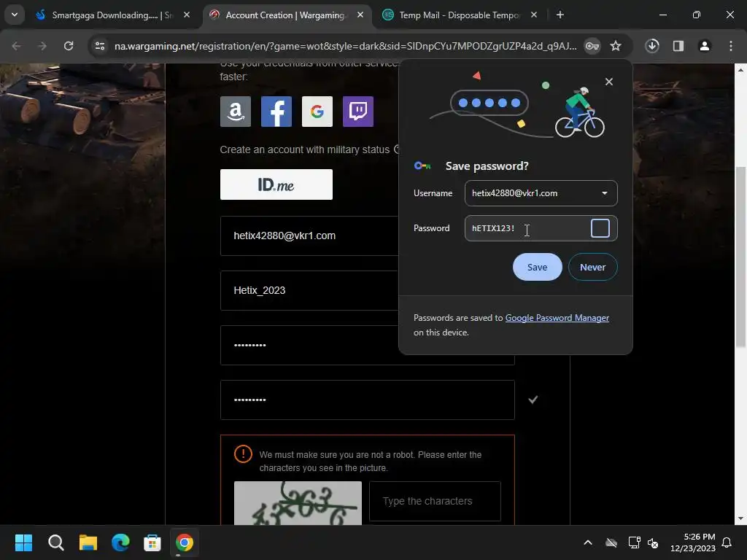Sign up with Google icon
Screen dimensions: 747x560
coord(317,112)
